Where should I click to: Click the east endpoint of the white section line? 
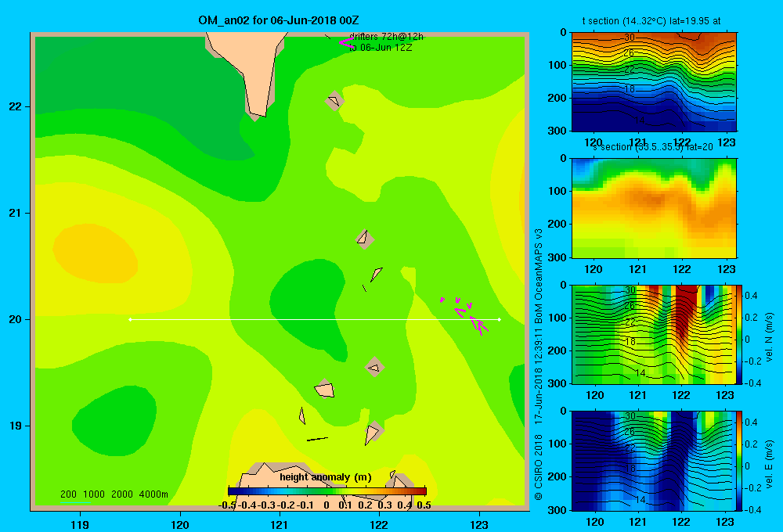point(500,319)
